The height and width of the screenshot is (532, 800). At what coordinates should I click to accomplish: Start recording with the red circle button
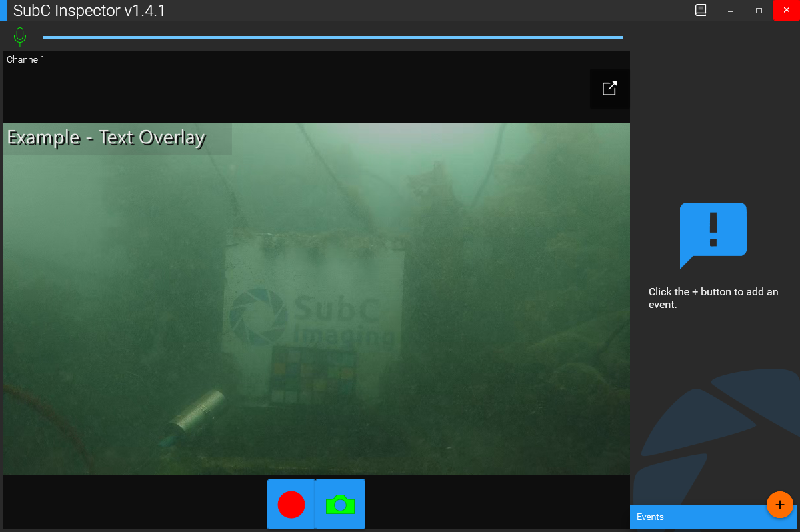pyautogui.click(x=291, y=505)
